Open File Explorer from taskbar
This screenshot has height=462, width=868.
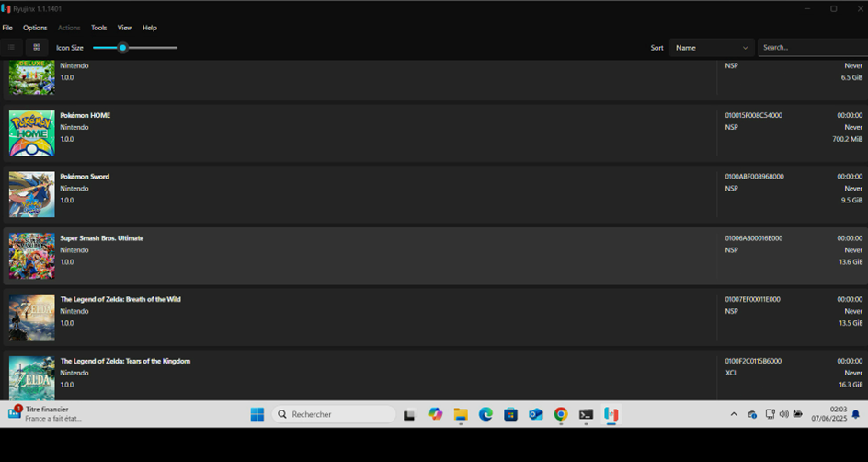[x=461, y=414]
